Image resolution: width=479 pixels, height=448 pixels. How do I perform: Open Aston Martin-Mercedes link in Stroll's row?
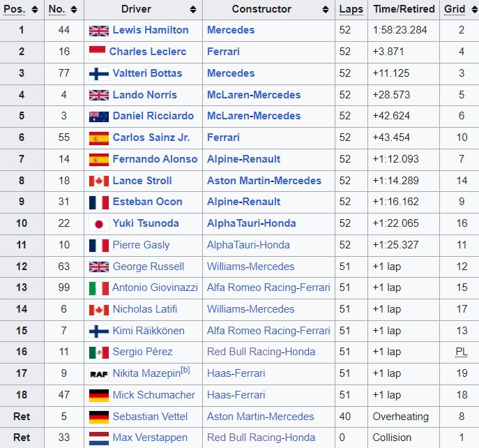264,181
